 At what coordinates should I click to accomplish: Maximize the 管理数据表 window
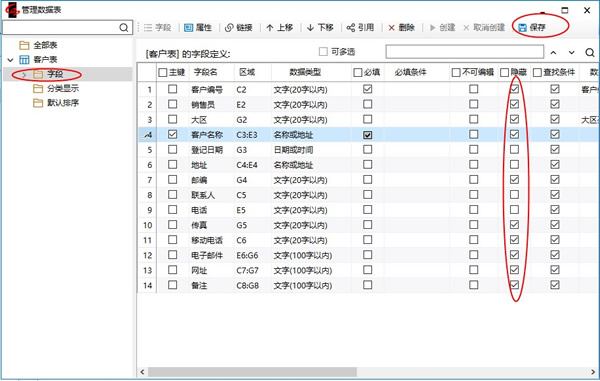(565, 10)
